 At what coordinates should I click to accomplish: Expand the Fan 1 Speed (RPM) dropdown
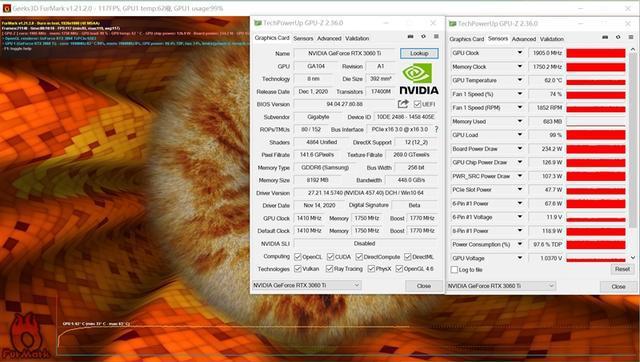tap(520, 107)
